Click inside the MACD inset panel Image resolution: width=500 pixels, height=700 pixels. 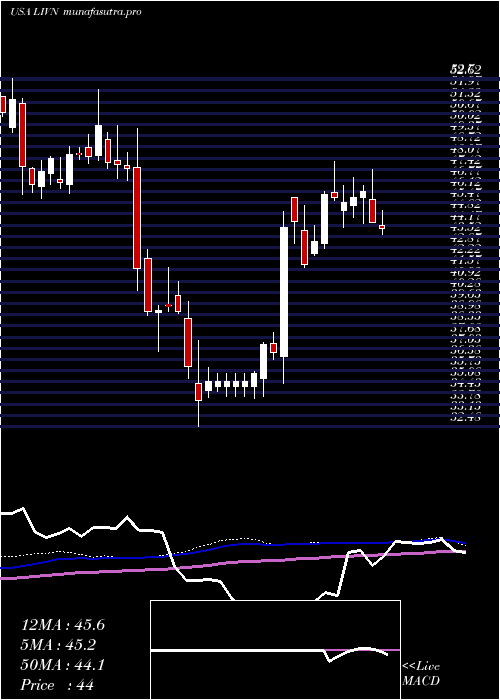(275, 650)
